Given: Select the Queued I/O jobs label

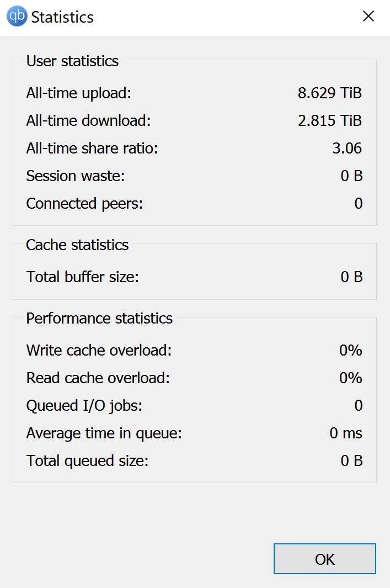Looking at the screenshot, I should (84, 405).
